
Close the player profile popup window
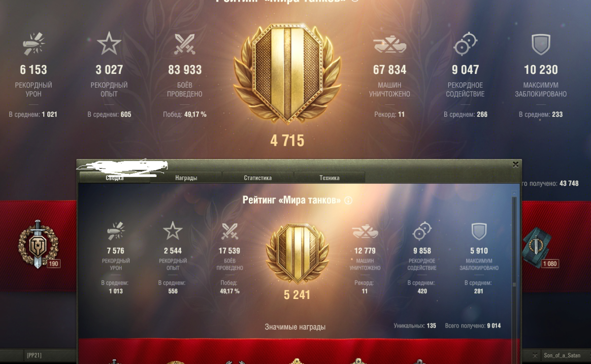pyautogui.click(x=515, y=165)
